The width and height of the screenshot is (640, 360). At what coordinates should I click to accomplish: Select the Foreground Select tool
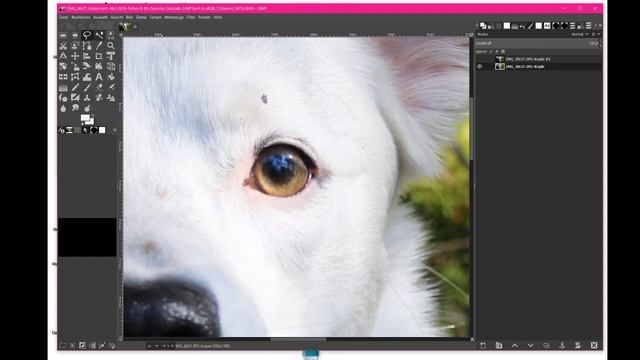click(75, 46)
